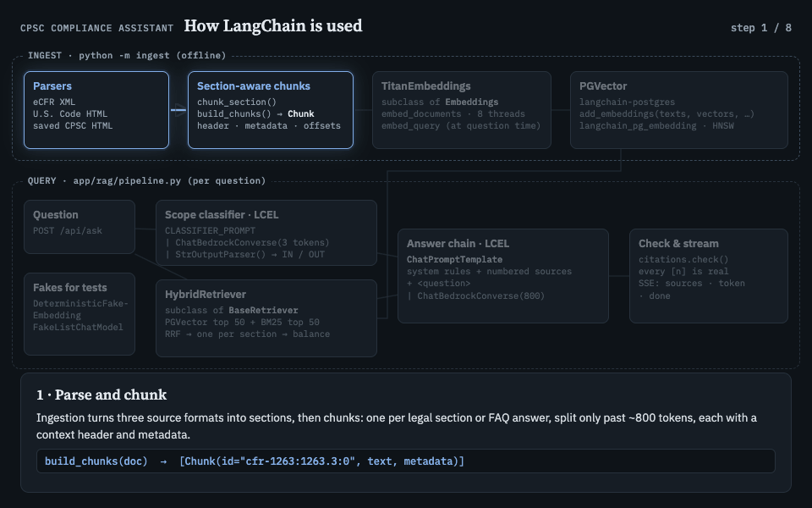This screenshot has width=812, height=508.
Task: Click the chunk_section() line
Action: [237, 102]
